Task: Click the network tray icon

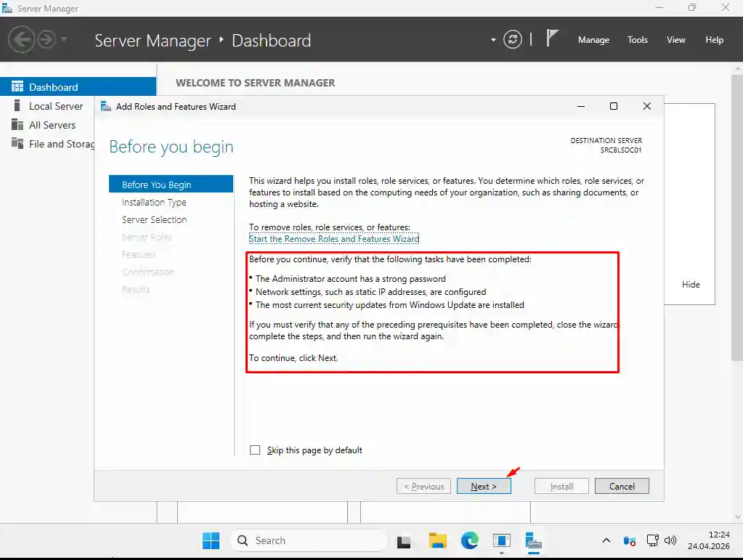Action: [x=652, y=540]
